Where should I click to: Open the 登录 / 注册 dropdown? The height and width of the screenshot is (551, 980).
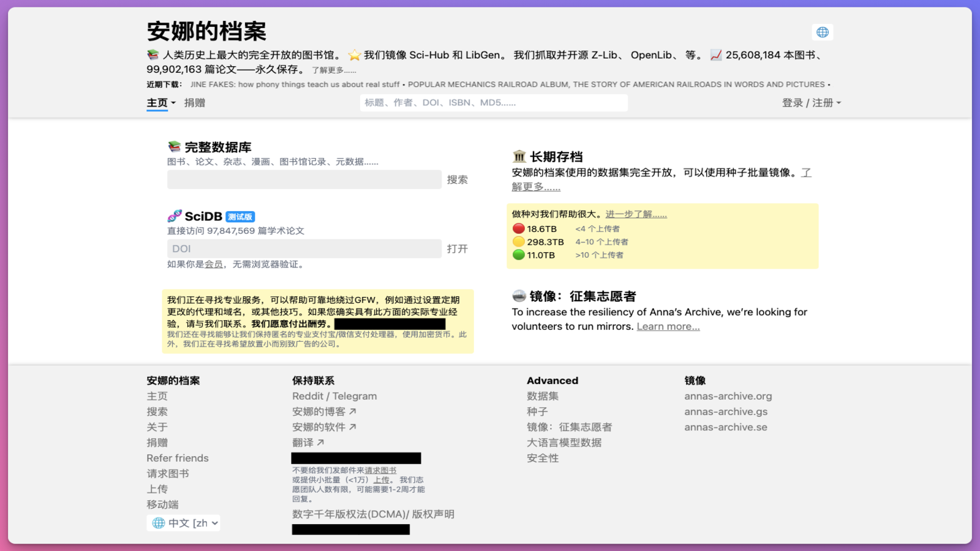pyautogui.click(x=811, y=102)
